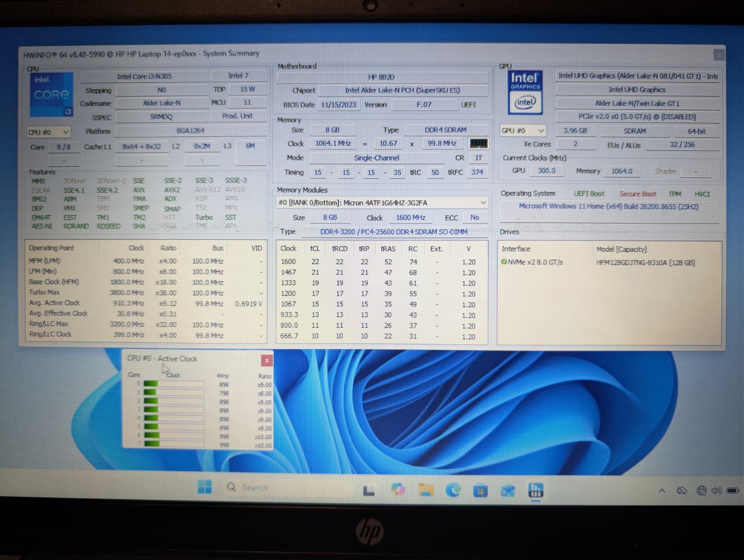Open the network status tray icon

(x=702, y=491)
